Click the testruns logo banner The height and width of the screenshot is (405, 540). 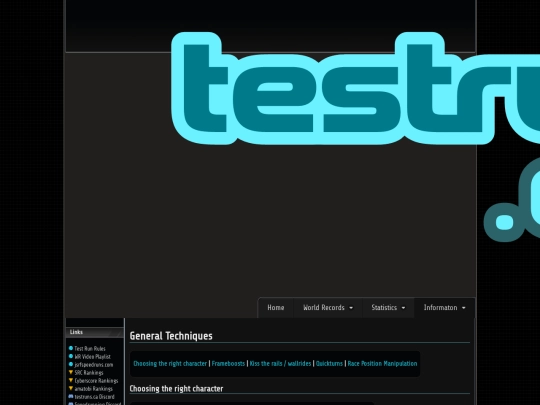[x=355, y=137]
